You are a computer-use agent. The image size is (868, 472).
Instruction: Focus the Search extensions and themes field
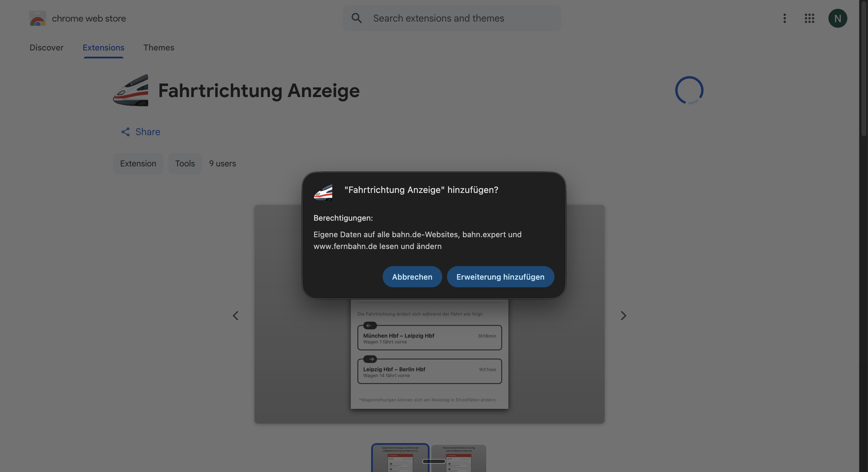pos(452,18)
